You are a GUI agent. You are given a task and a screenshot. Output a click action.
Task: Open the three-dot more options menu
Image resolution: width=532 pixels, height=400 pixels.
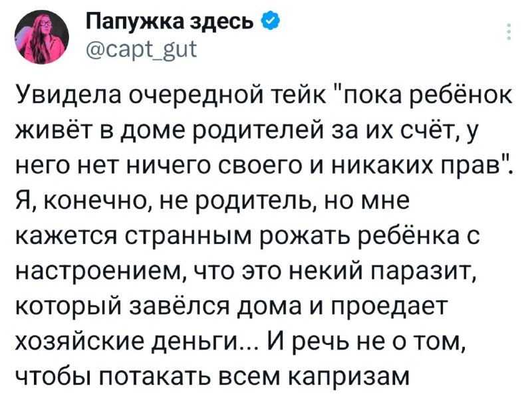(x=509, y=33)
